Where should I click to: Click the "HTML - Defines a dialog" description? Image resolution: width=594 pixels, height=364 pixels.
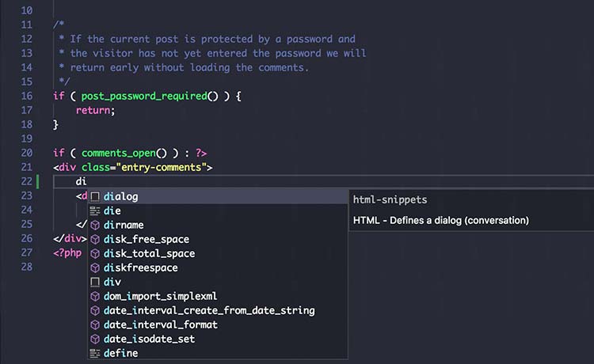(440, 220)
